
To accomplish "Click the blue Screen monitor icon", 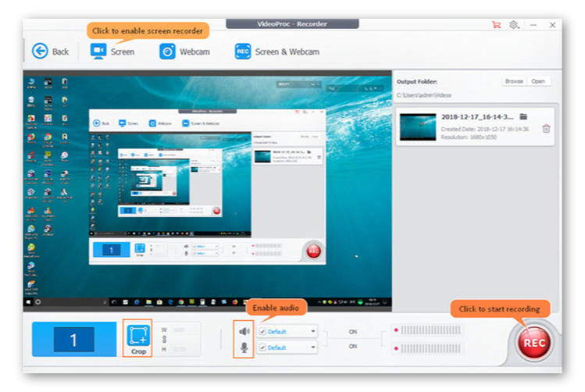I will tap(98, 51).
